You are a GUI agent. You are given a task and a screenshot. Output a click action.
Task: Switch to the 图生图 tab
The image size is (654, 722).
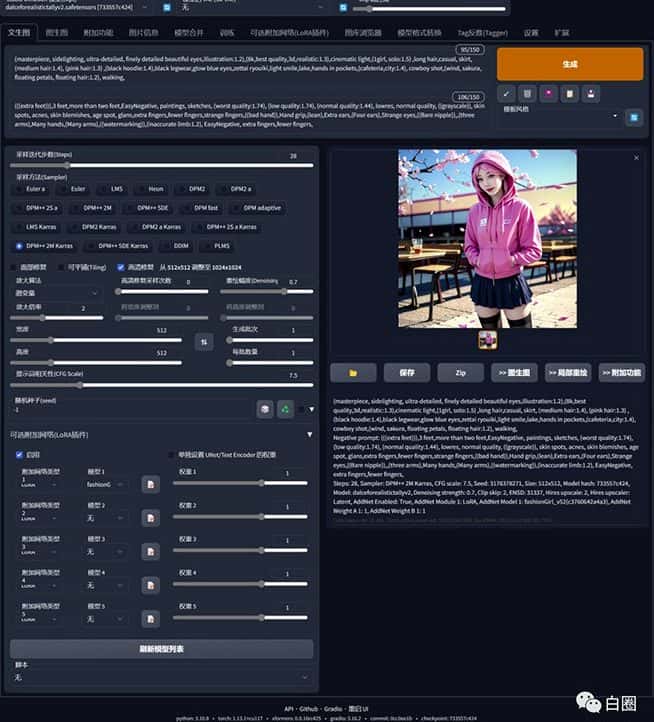(x=57, y=32)
